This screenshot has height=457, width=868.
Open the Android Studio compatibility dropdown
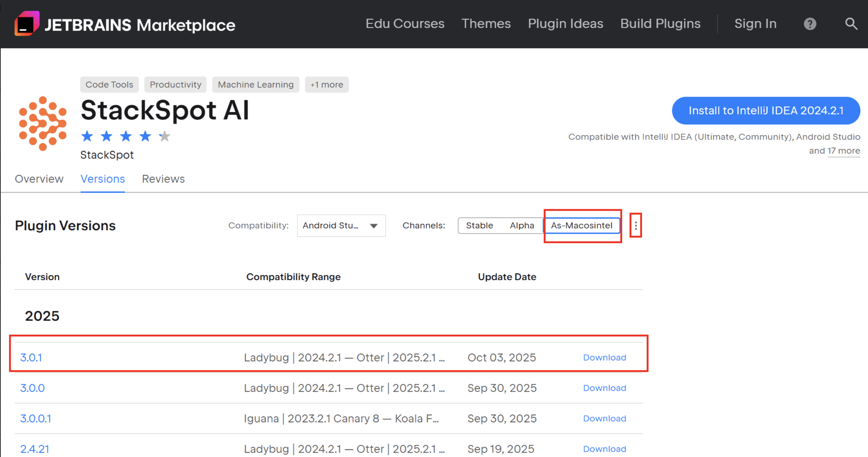click(x=341, y=226)
